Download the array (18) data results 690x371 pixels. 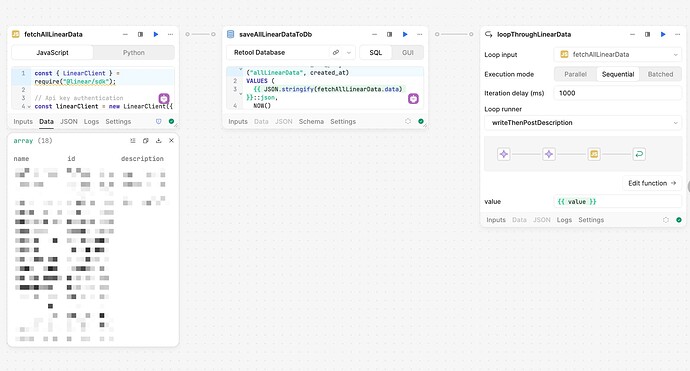click(158, 141)
